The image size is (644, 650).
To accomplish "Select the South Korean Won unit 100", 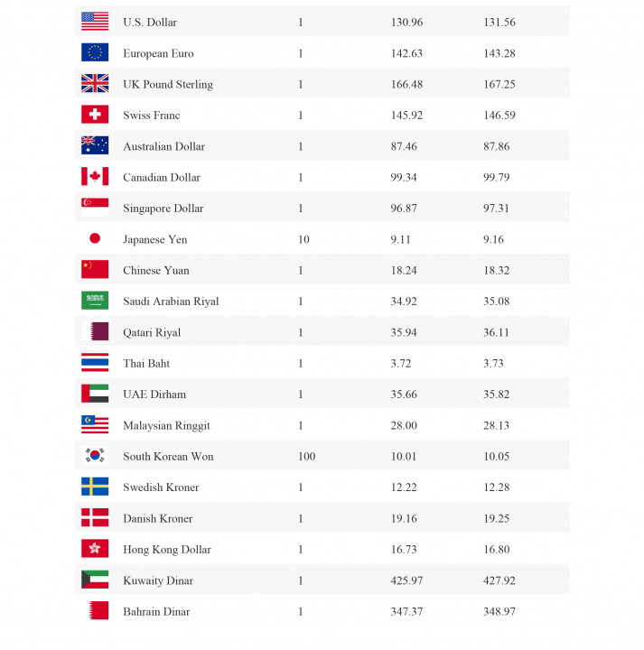I will 307,457.
